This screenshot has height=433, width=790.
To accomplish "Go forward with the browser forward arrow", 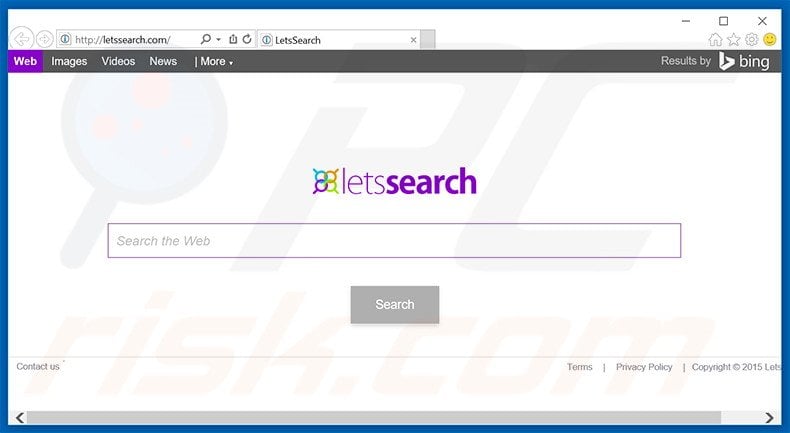I will (x=45, y=39).
